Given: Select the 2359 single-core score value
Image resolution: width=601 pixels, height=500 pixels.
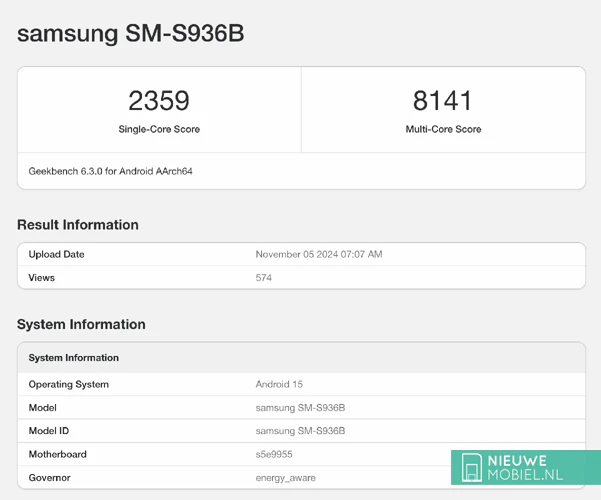Looking at the screenshot, I should tap(159, 100).
